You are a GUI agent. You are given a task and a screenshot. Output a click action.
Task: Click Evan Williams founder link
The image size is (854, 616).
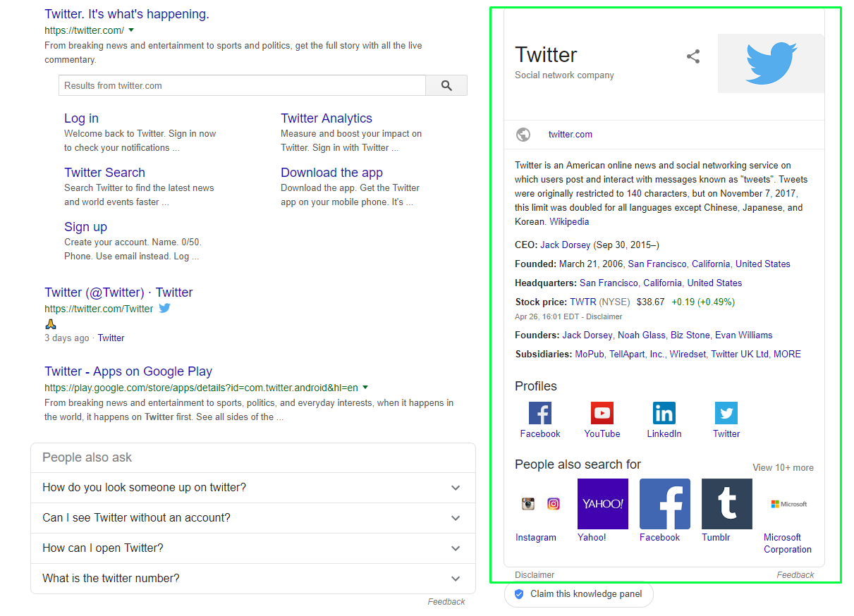744,335
